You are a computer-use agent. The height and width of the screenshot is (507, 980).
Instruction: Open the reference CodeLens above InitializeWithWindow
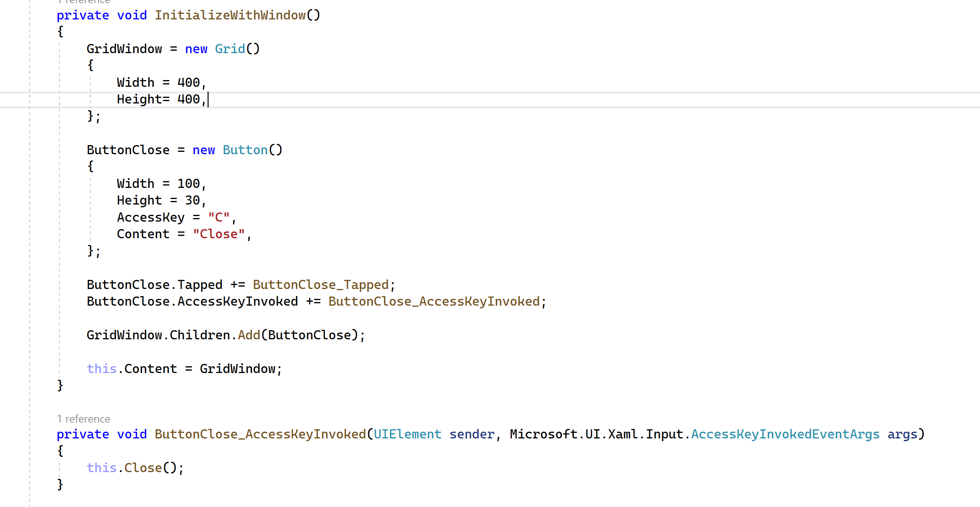pos(83,2)
